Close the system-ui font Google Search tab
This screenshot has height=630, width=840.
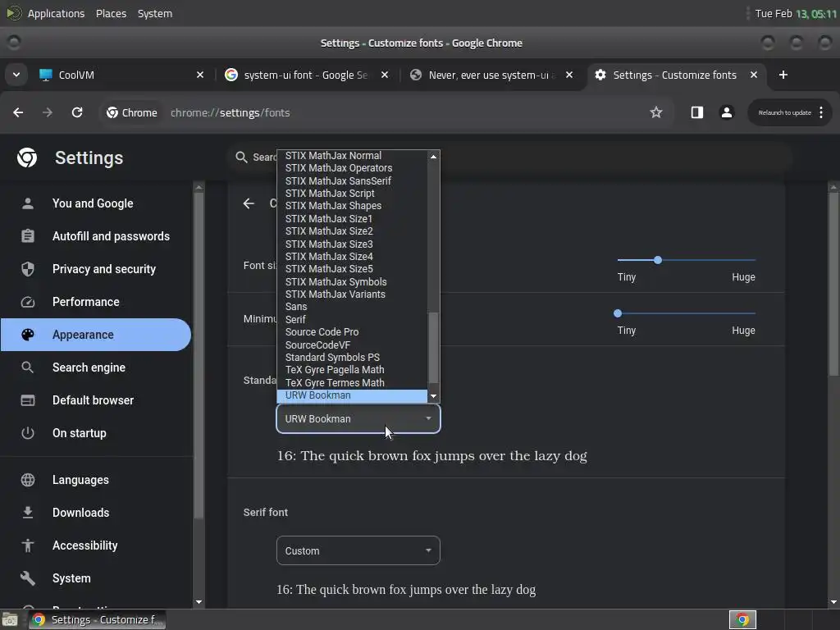(384, 75)
